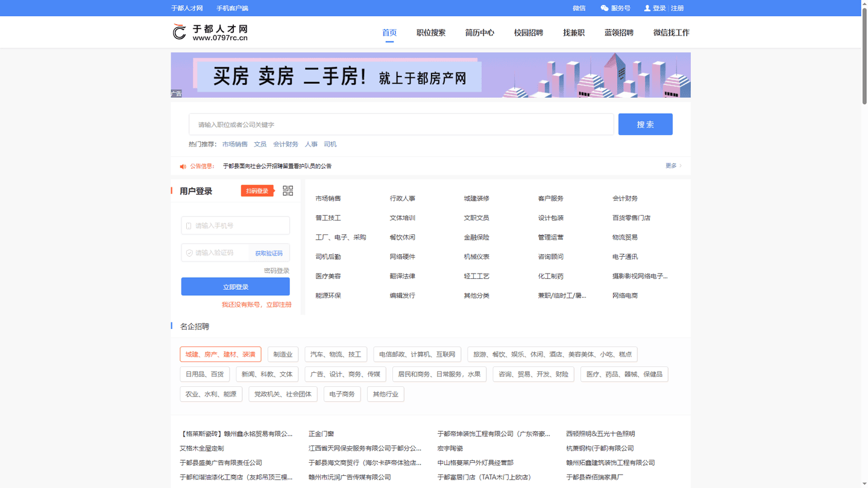This screenshot has height=488, width=868.
Task: Open company 宏宇陶瓷
Action: (x=450, y=448)
